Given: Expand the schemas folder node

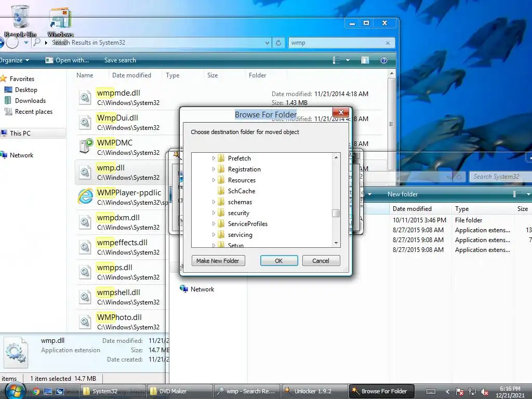Looking at the screenshot, I should coord(214,202).
